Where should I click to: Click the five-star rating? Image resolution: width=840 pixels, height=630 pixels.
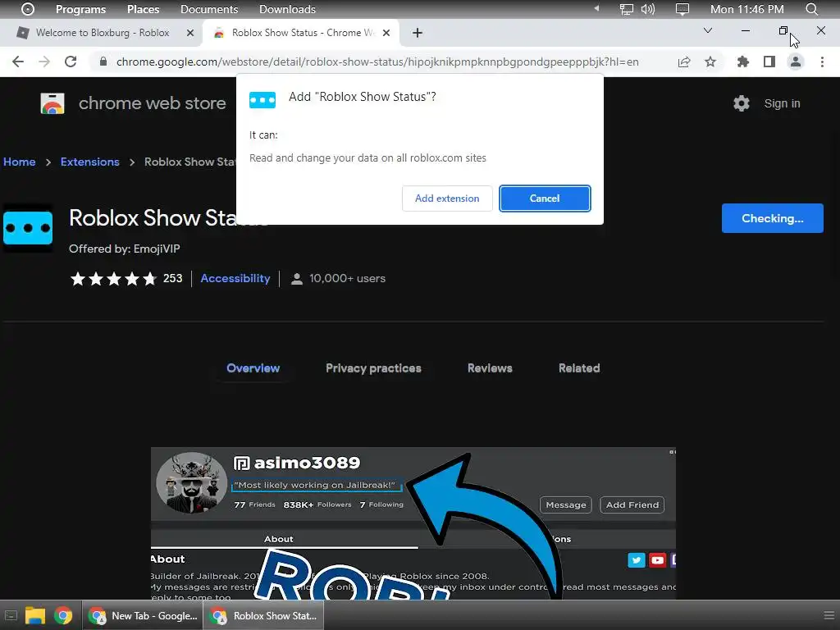tap(113, 279)
